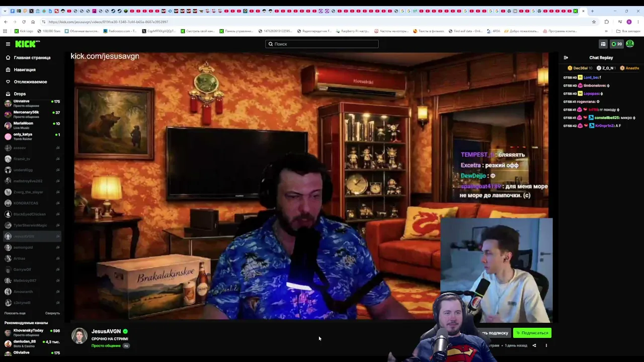The width and height of the screenshot is (644, 362).
Task: Click JesusAVGN channel avatar below video
Action: coord(79,336)
